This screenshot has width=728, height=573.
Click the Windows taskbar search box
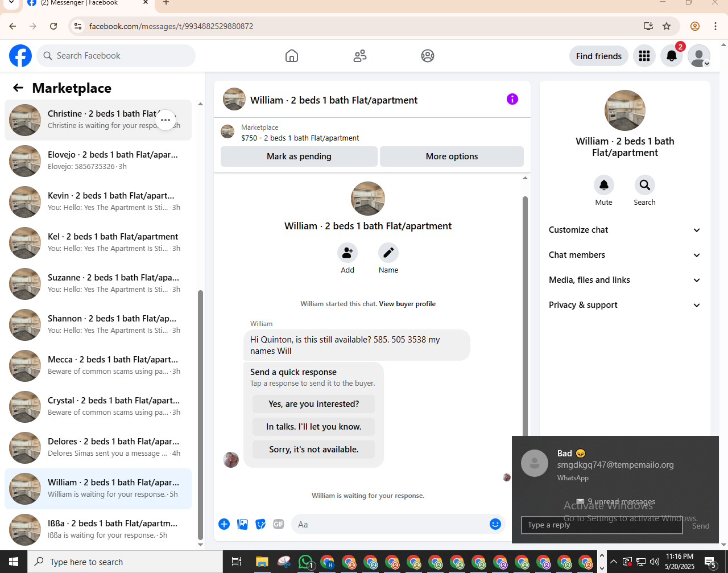point(125,562)
